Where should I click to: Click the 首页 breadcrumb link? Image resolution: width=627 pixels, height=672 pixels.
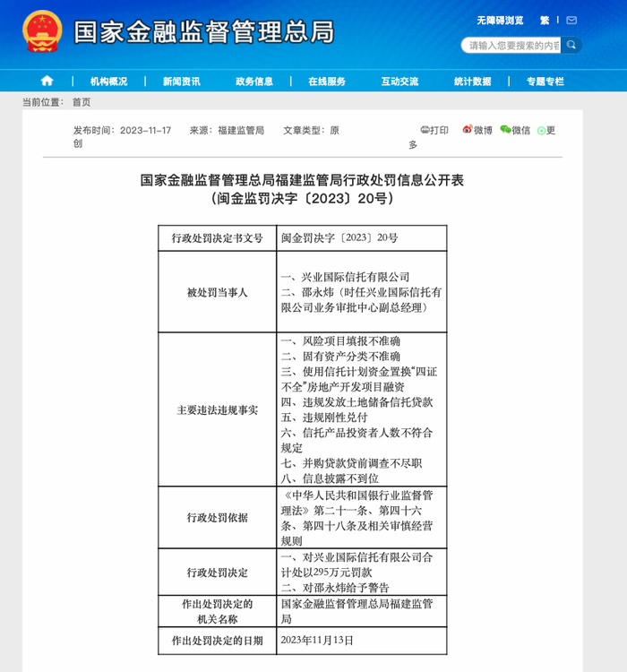82,102
